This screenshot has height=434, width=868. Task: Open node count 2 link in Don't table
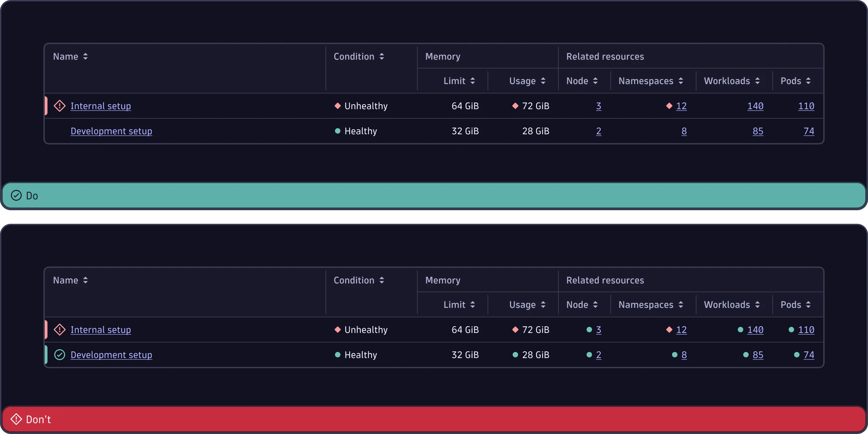tap(599, 355)
